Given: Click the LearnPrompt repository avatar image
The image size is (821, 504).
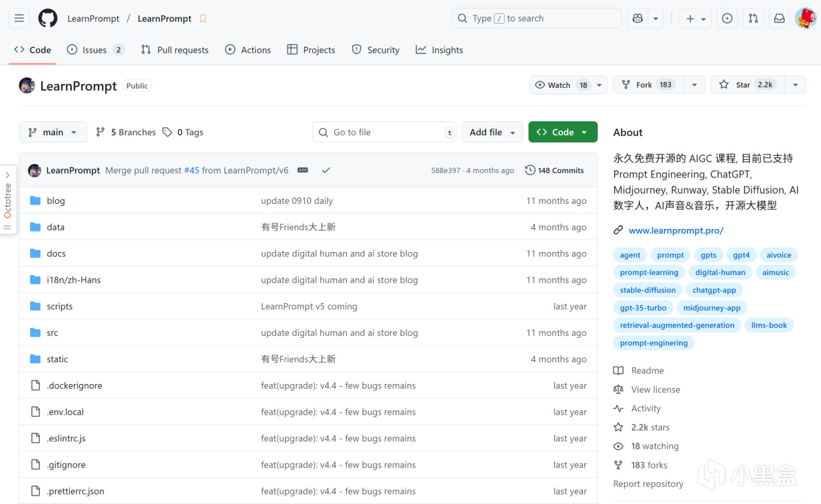Looking at the screenshot, I should coord(27,86).
